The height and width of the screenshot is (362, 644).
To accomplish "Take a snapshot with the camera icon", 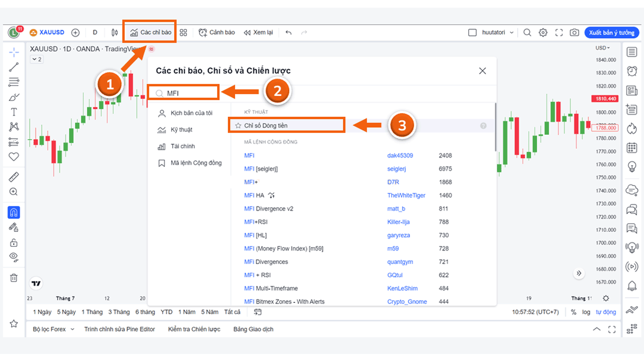I will (x=574, y=33).
